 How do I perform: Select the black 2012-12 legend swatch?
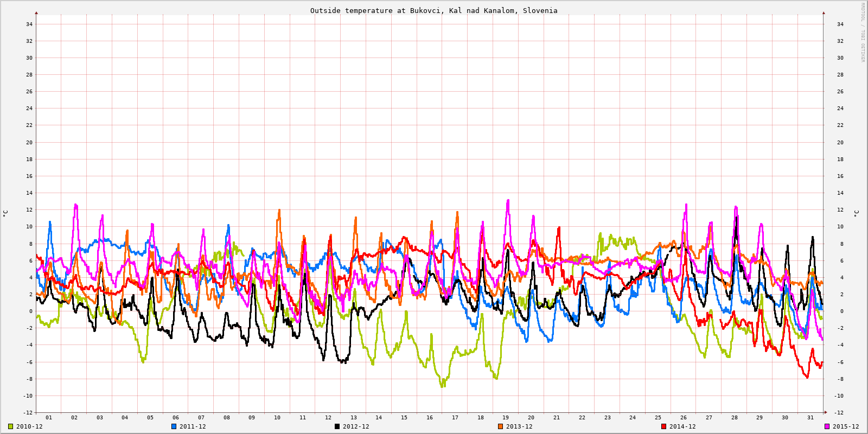[337, 426]
